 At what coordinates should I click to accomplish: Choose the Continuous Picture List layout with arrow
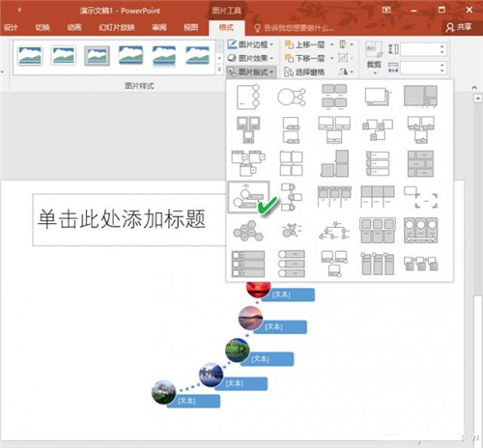pyautogui.click(x=420, y=231)
